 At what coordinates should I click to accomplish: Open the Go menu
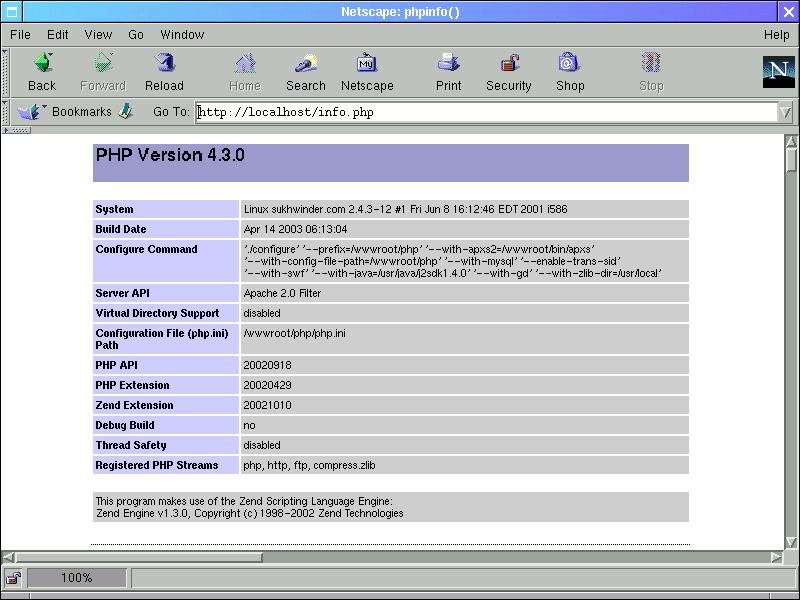pos(136,34)
